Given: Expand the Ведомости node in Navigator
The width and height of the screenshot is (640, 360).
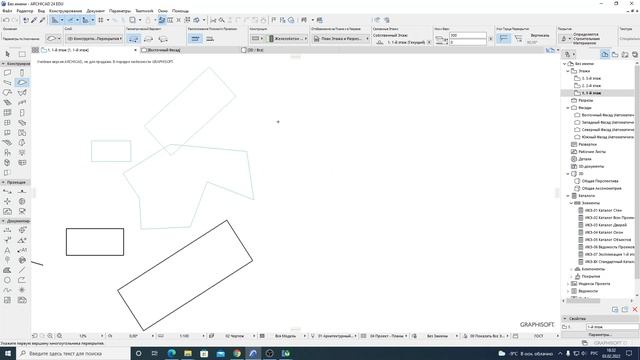Looking at the screenshot, I should (x=568, y=291).
